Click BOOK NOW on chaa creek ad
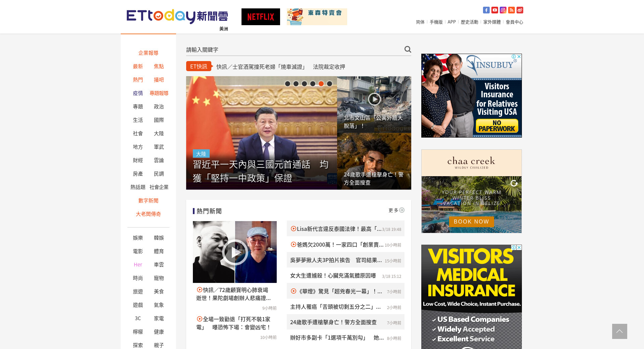The image size is (644, 349). [x=471, y=221]
